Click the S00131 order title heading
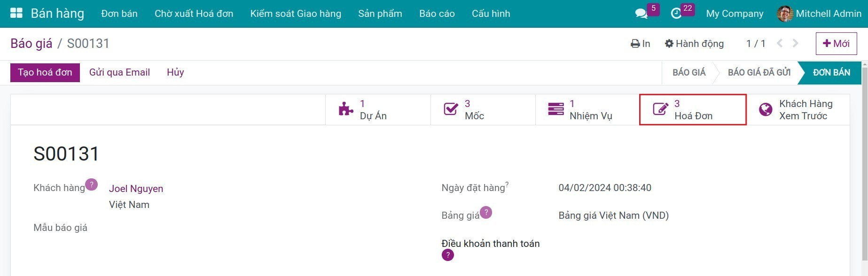 tap(66, 154)
